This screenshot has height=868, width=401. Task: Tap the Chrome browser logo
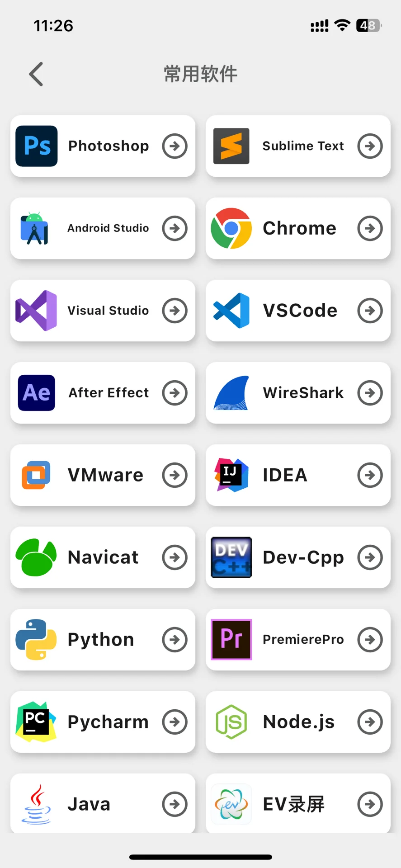pyautogui.click(x=231, y=228)
